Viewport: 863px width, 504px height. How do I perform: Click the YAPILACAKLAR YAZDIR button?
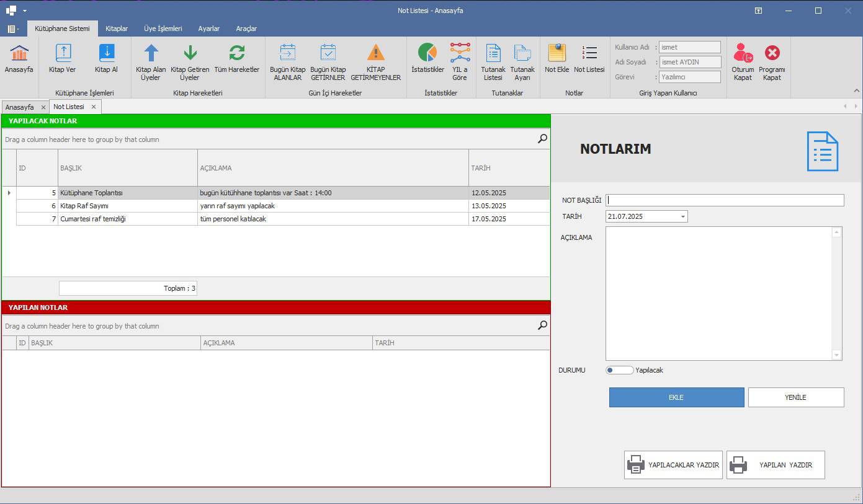[673, 465]
